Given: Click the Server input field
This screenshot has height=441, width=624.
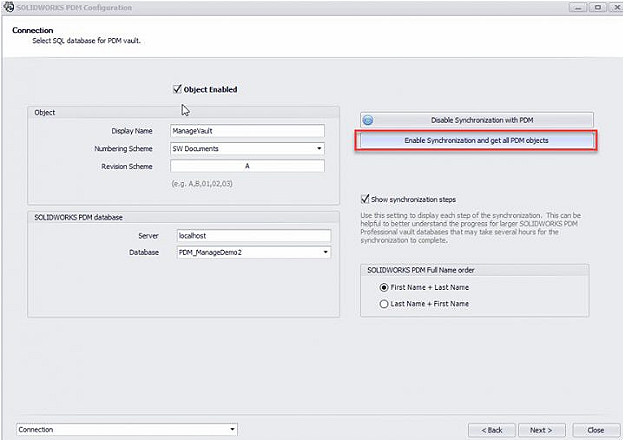Looking at the screenshot, I should tap(252, 235).
